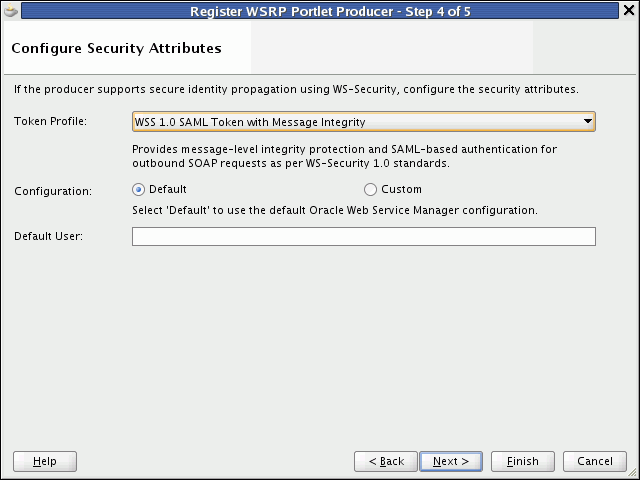Image resolution: width=640 pixels, height=480 pixels.
Task: Cancel the registration wizard
Action: [x=595, y=461]
